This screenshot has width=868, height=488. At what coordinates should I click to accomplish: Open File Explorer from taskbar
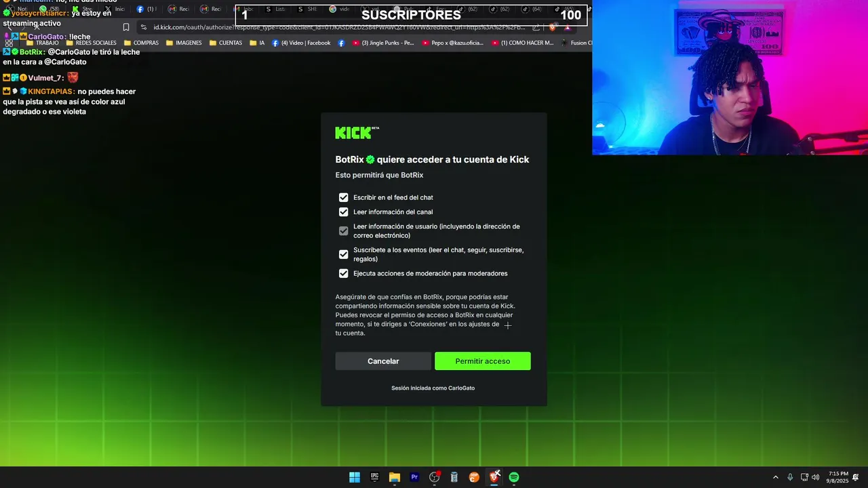(x=394, y=477)
